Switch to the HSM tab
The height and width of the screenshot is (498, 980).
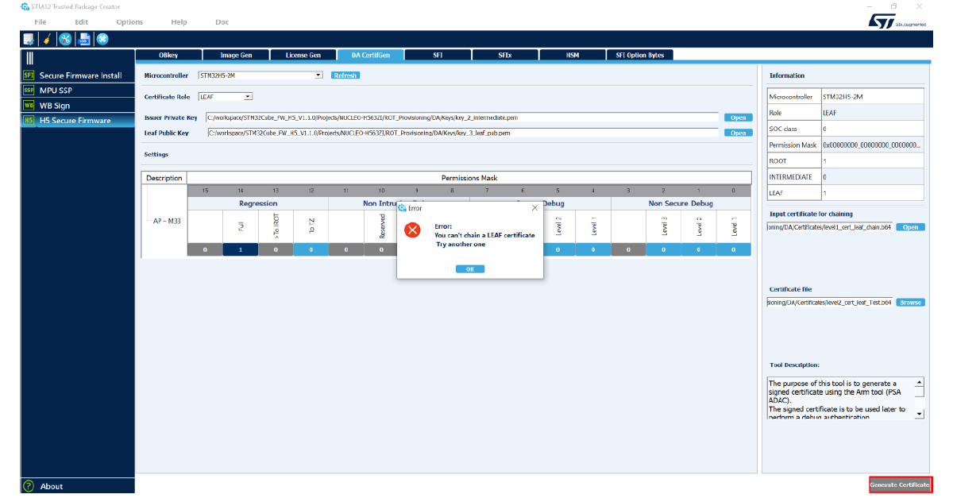[573, 55]
